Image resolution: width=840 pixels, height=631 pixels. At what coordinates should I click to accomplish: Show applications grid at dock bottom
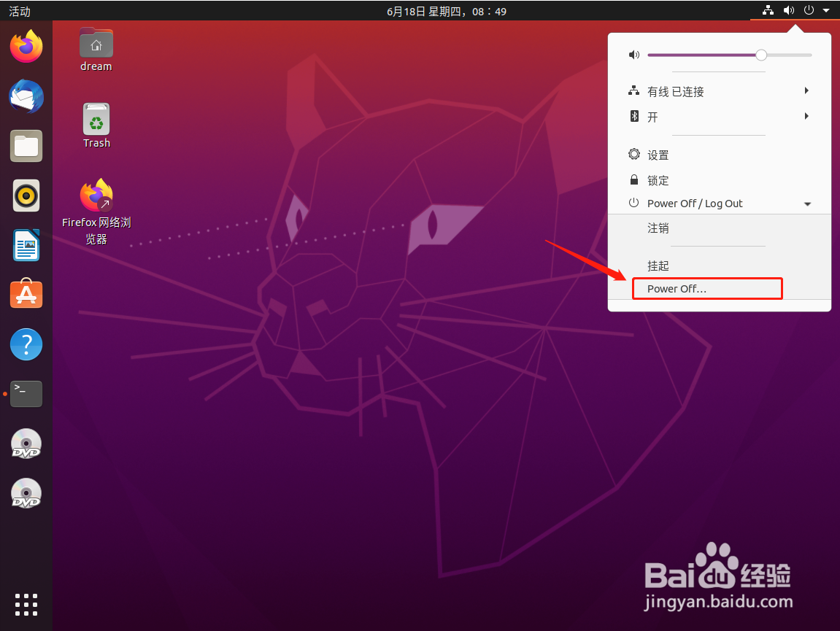pyautogui.click(x=26, y=605)
